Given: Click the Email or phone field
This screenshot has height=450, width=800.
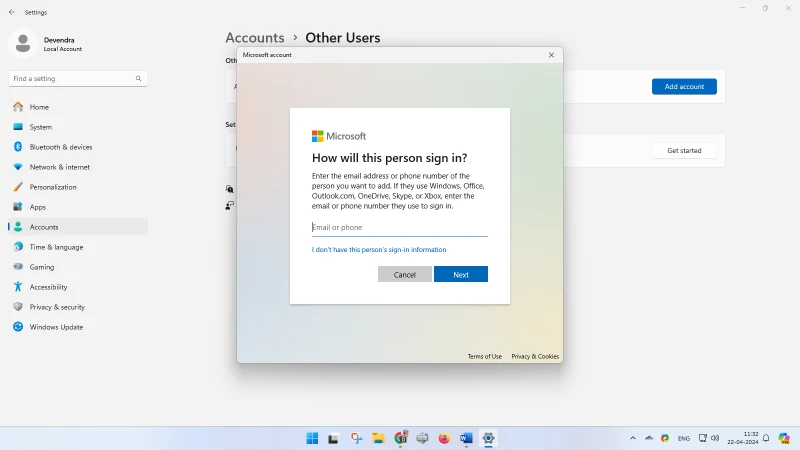Looking at the screenshot, I should [x=399, y=228].
